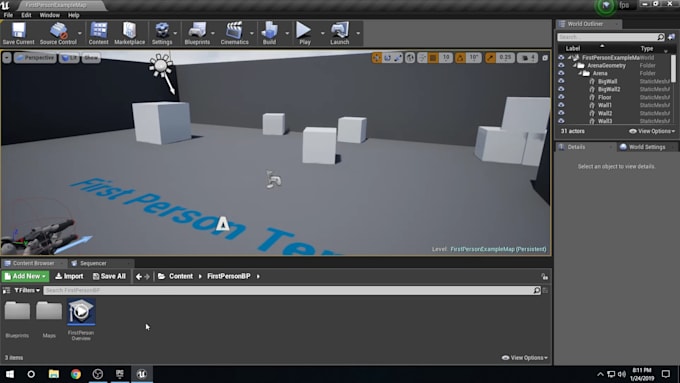Screen dimensions: 680x383
Task: Open the Windows Start menu
Action: click(x=10, y=374)
